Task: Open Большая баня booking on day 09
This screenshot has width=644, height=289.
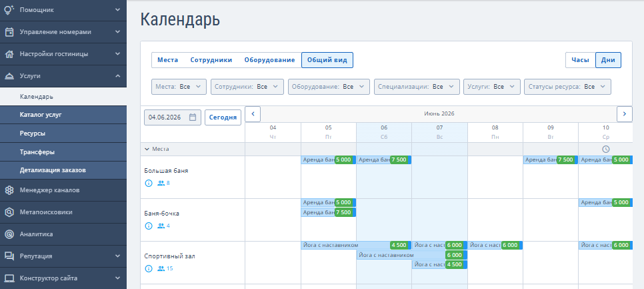Action: tap(551, 160)
